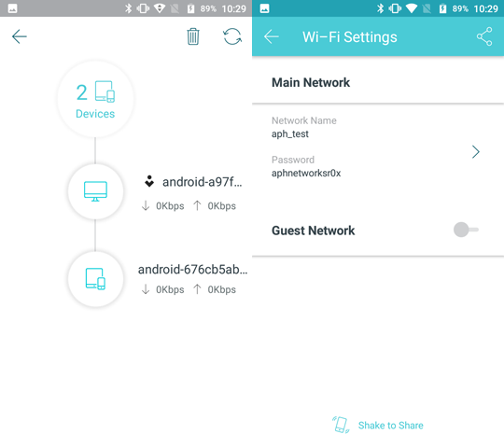Image resolution: width=504 pixels, height=448 pixels.
Task: Select the 2 Devices circle icon
Action: tap(95, 99)
